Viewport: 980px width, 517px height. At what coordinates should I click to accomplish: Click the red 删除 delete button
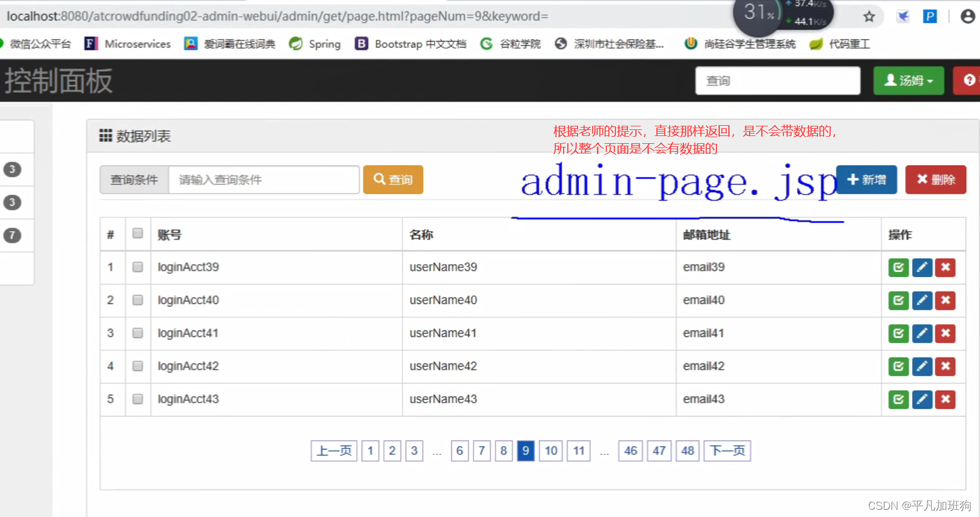(x=935, y=180)
